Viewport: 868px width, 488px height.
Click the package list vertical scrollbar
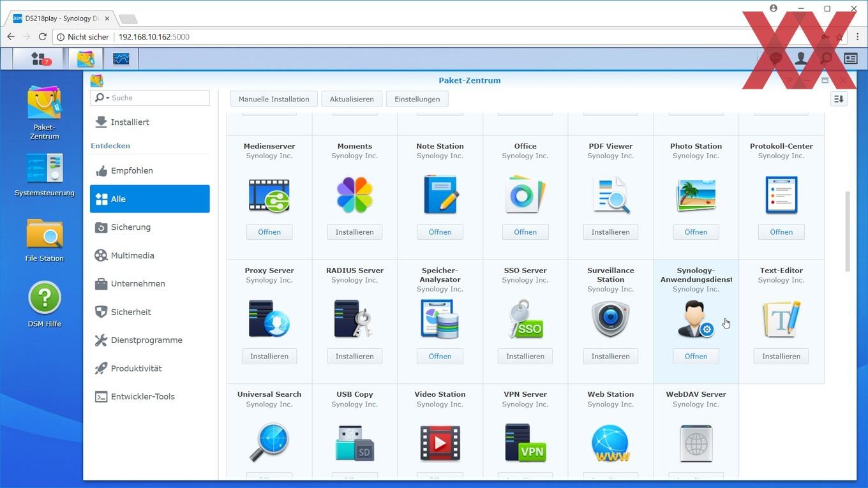848,231
